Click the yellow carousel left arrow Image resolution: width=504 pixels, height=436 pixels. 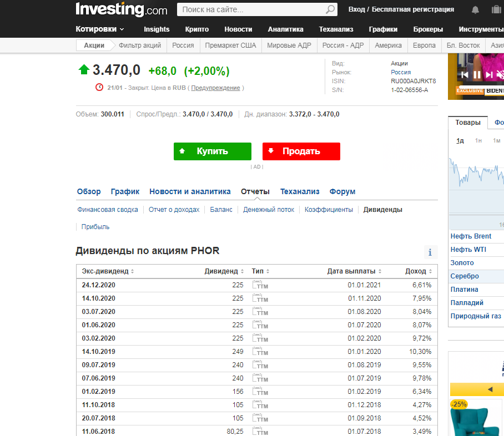tap(490, 389)
